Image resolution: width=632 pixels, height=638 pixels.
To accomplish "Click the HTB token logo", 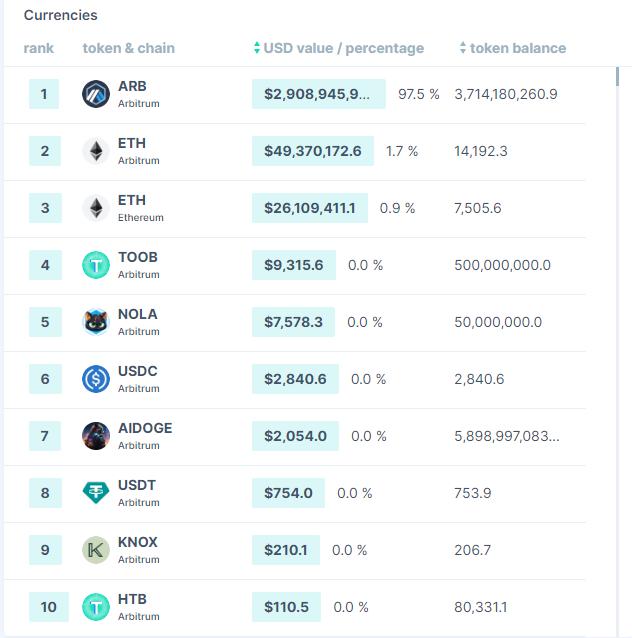I will (96, 607).
